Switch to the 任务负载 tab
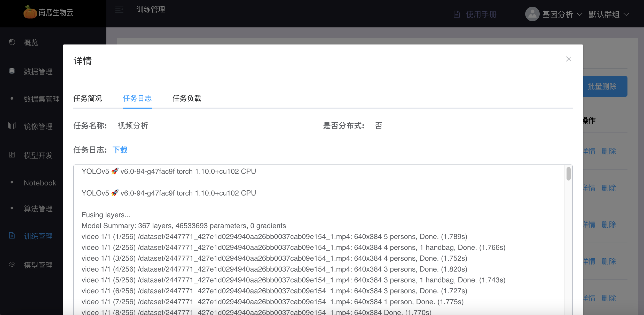644x315 pixels. 187,99
